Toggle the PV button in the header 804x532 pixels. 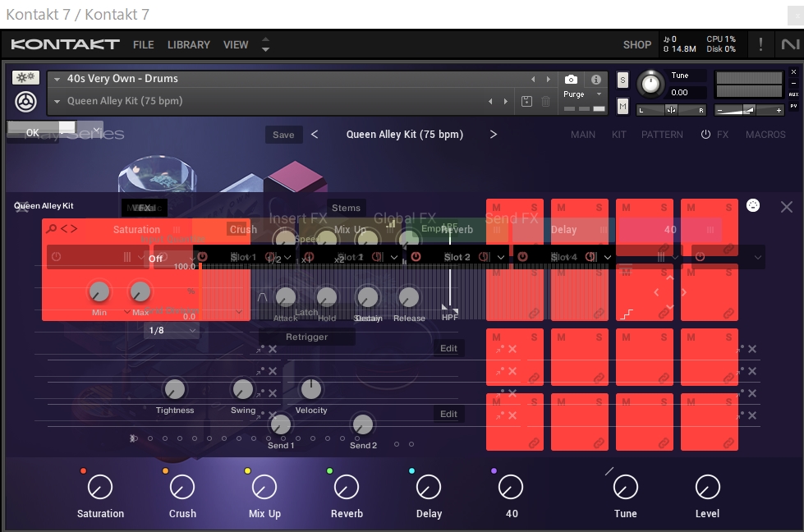(793, 106)
